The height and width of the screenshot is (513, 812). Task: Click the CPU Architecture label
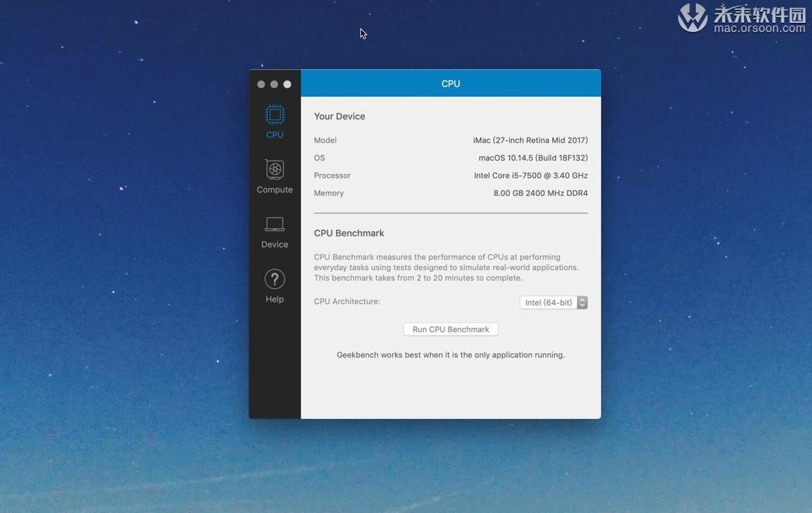347,301
